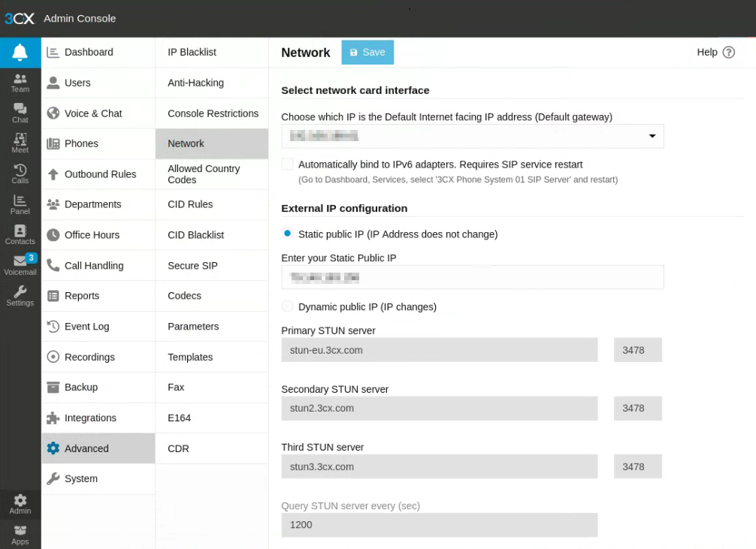Open the Chat icon in left rail
Screen dimensions: 756x549
20,113
